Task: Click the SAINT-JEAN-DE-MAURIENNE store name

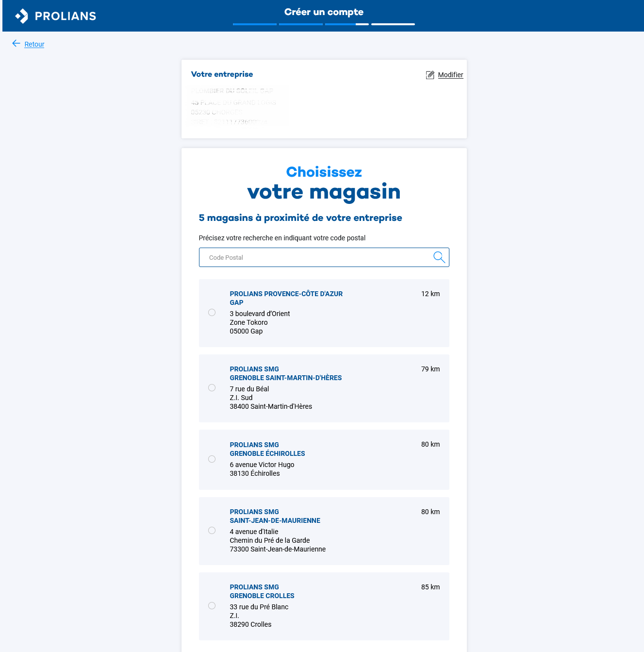Action: click(275, 520)
